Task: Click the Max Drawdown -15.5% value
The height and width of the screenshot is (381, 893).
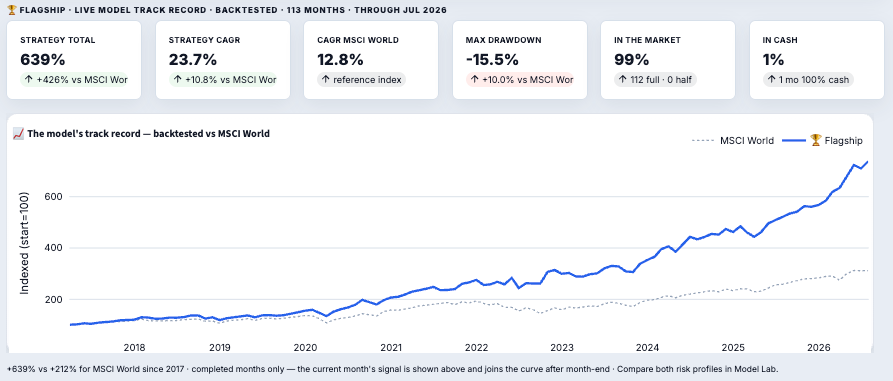Action: pos(492,60)
